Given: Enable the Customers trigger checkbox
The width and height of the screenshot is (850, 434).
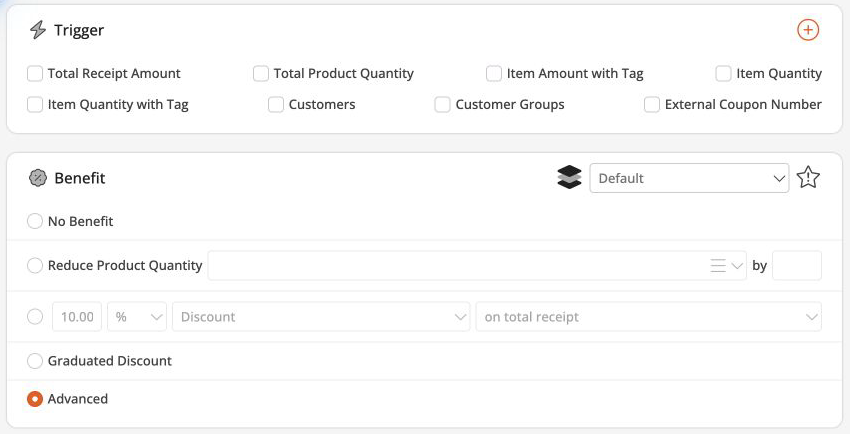Looking at the screenshot, I should tap(276, 105).
